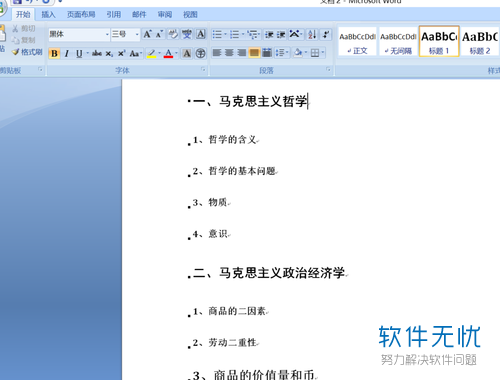Open the Paragraph dialog launcher
Image resolution: width=500 pixels, height=380 pixels.
[x=328, y=69]
